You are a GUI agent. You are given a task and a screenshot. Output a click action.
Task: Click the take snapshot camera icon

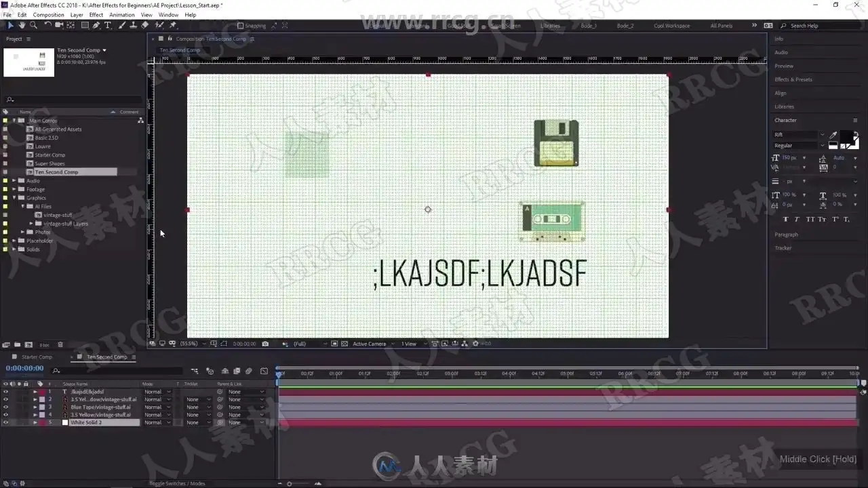[x=265, y=344]
